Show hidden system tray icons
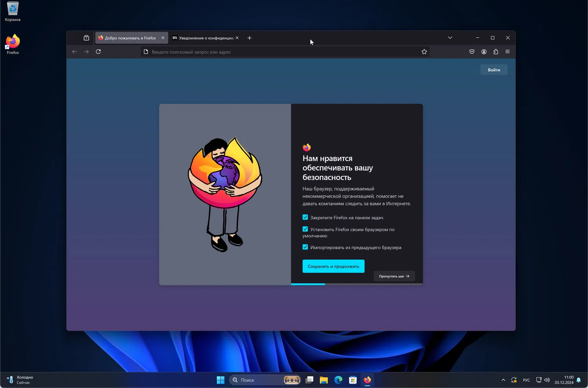 click(x=503, y=380)
